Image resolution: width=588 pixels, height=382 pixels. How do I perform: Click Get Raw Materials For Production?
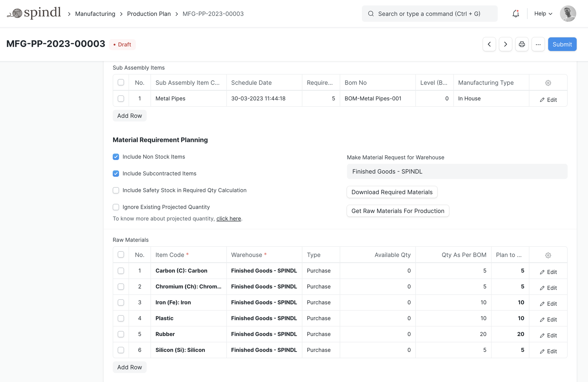(398, 211)
